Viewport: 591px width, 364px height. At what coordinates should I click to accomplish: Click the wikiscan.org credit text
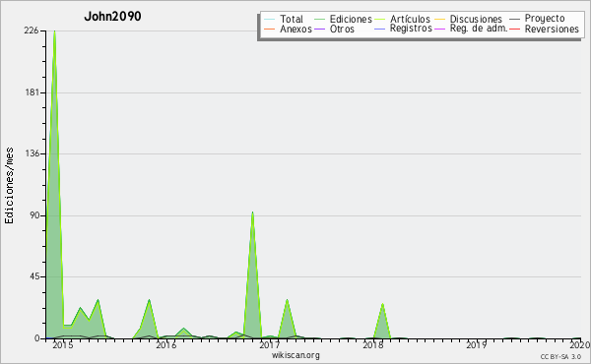(x=295, y=355)
